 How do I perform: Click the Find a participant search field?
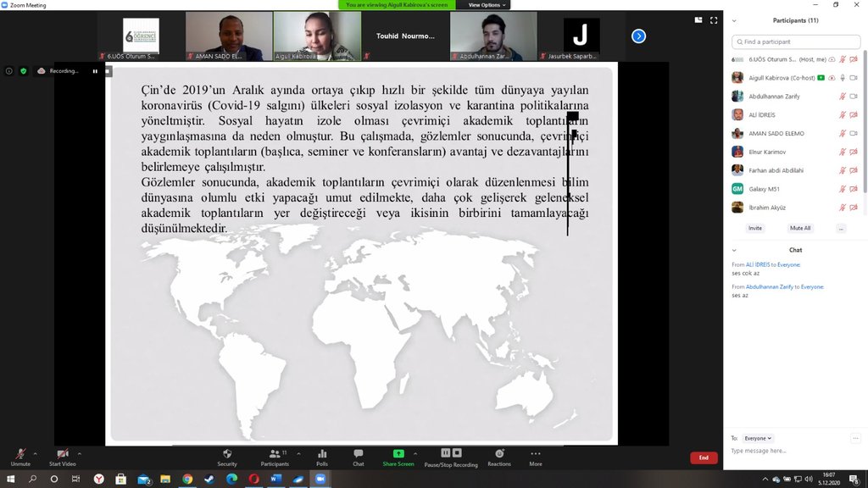797,42
